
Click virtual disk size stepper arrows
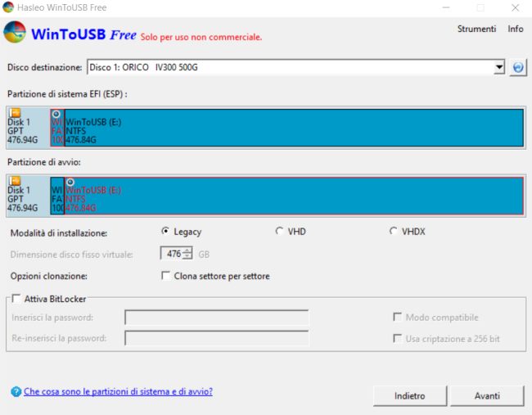click(x=187, y=254)
